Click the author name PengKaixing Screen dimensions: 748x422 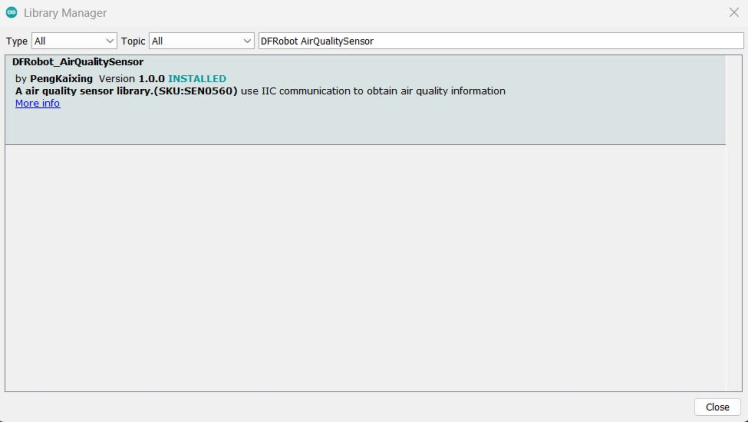(x=61, y=78)
